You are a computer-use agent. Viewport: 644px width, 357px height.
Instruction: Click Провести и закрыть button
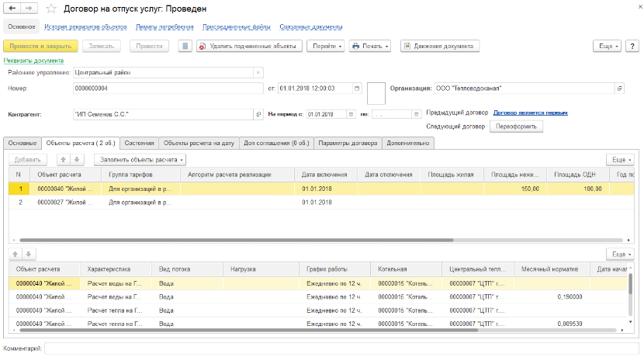click(x=40, y=46)
